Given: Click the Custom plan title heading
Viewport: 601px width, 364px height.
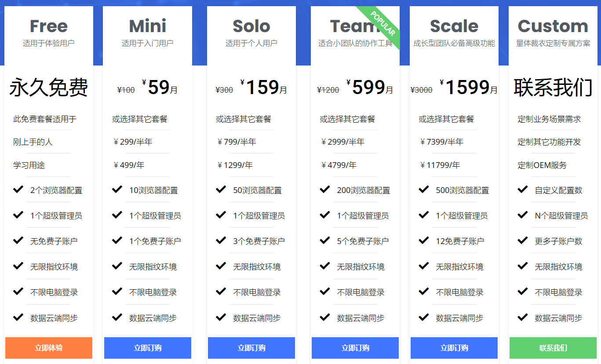Looking at the screenshot, I should click(x=553, y=26).
